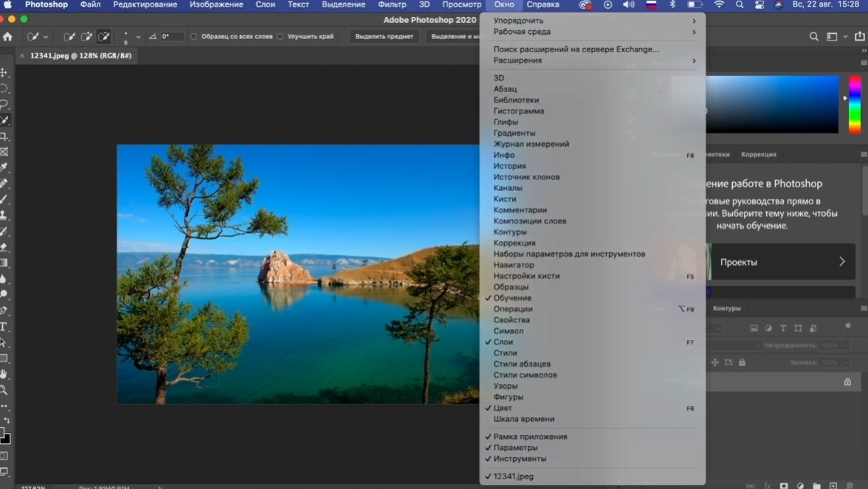Select the Horizontal Type tool
868x489 pixels.
click(x=4, y=326)
